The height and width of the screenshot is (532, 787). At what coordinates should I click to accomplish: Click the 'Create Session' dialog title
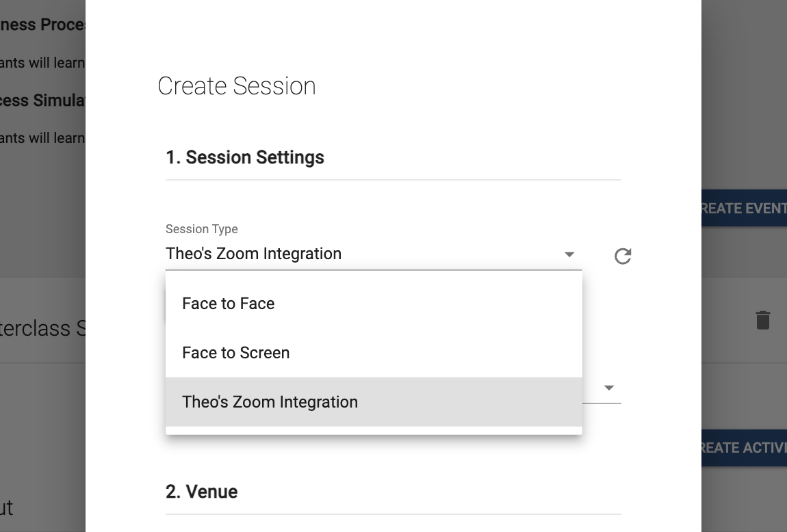pos(237,86)
